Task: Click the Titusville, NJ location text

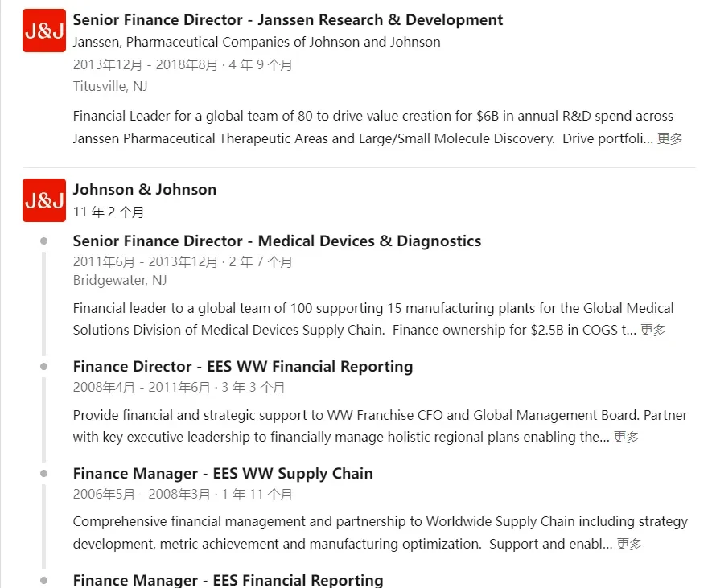Action: (x=110, y=86)
